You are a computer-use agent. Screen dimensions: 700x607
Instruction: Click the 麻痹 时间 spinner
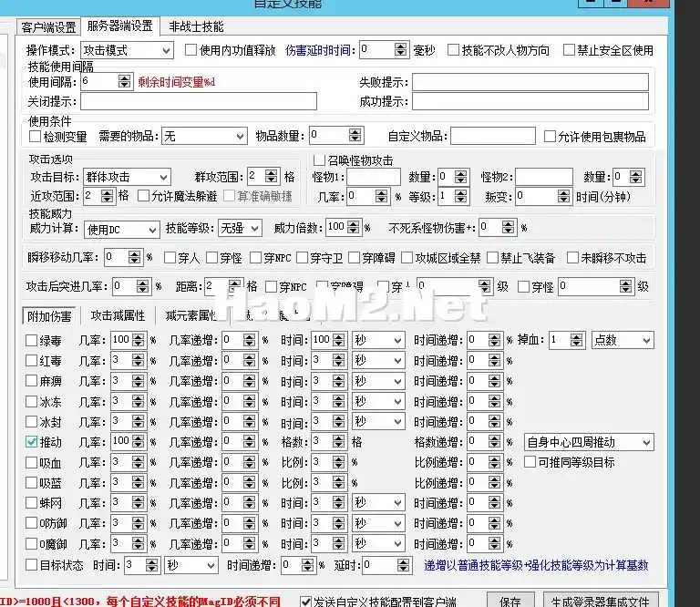(x=339, y=381)
